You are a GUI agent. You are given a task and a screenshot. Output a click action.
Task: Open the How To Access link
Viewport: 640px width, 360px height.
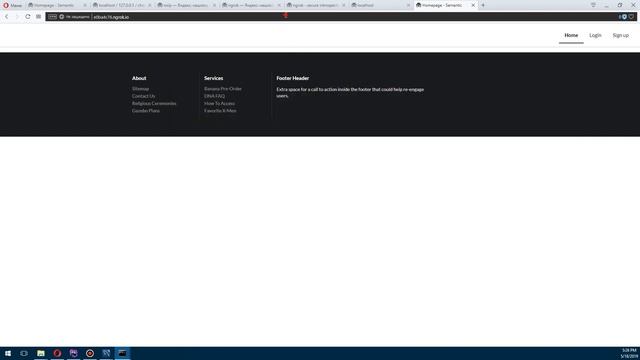pyautogui.click(x=219, y=103)
